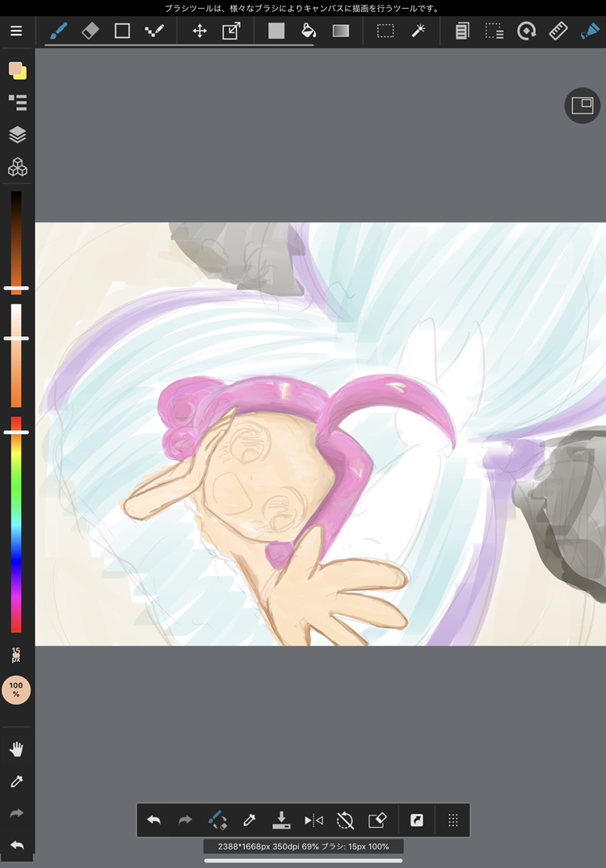The height and width of the screenshot is (868, 606).
Task: Undo from the bottom shortcut bar
Action: coord(154,820)
